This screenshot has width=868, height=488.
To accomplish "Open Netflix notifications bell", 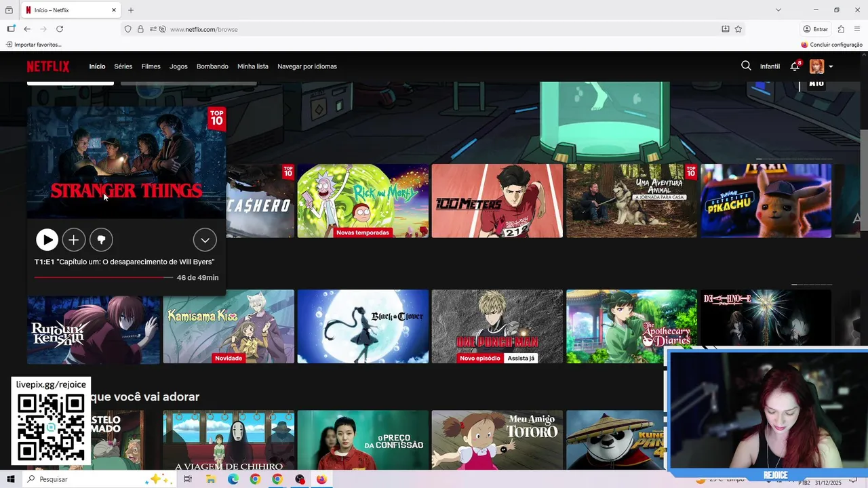I will pyautogui.click(x=795, y=66).
